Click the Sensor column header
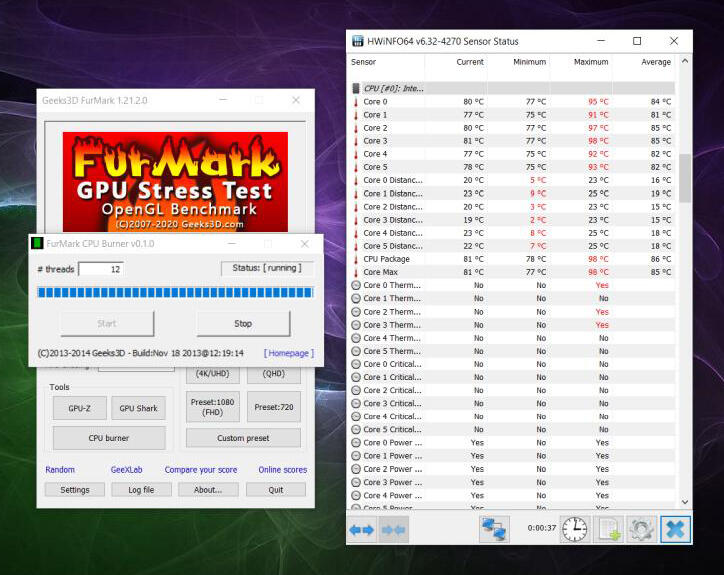The height and width of the screenshot is (575, 724). point(363,62)
